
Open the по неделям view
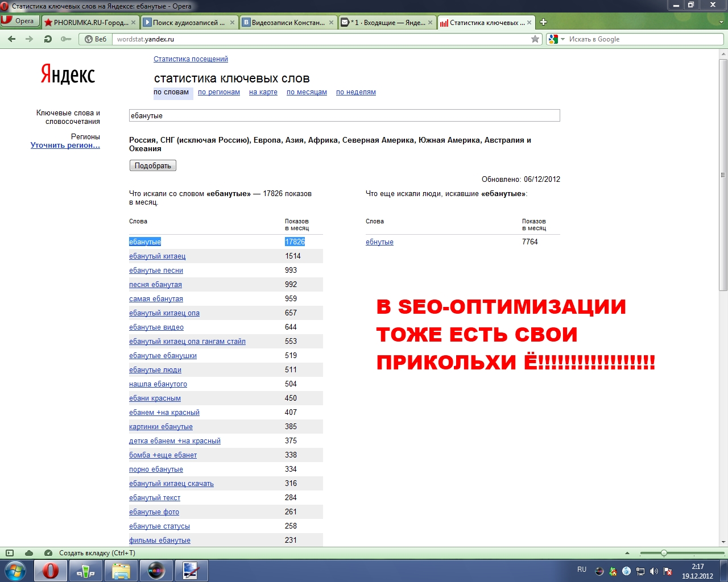pos(356,92)
